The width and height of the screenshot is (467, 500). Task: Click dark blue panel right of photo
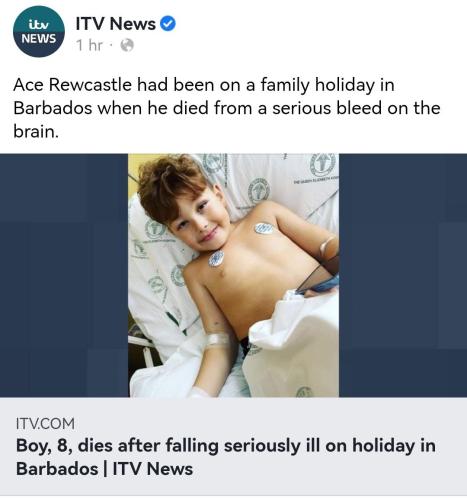[403, 275]
